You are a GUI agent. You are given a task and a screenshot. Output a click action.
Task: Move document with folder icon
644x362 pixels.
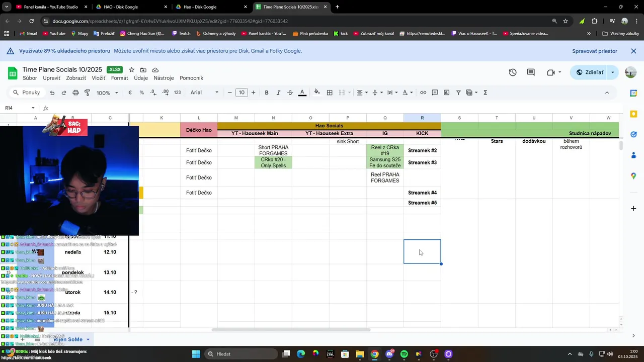click(143, 70)
